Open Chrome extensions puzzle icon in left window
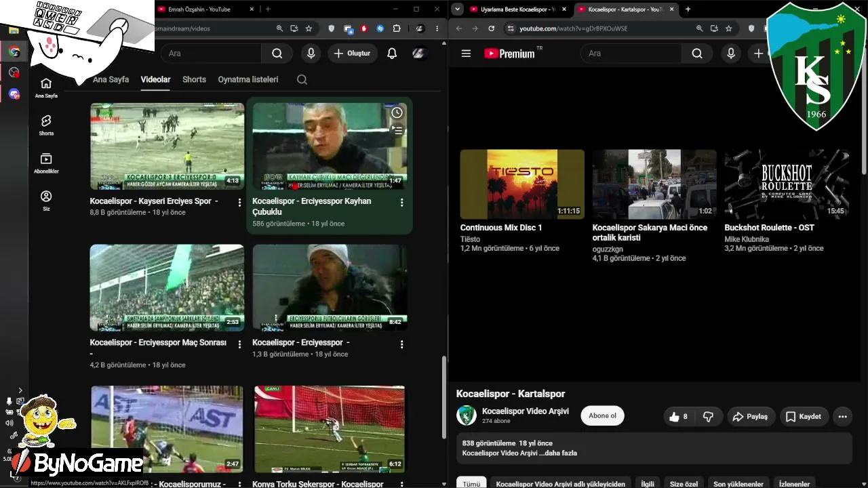This screenshot has height=488, width=868. coord(397,28)
